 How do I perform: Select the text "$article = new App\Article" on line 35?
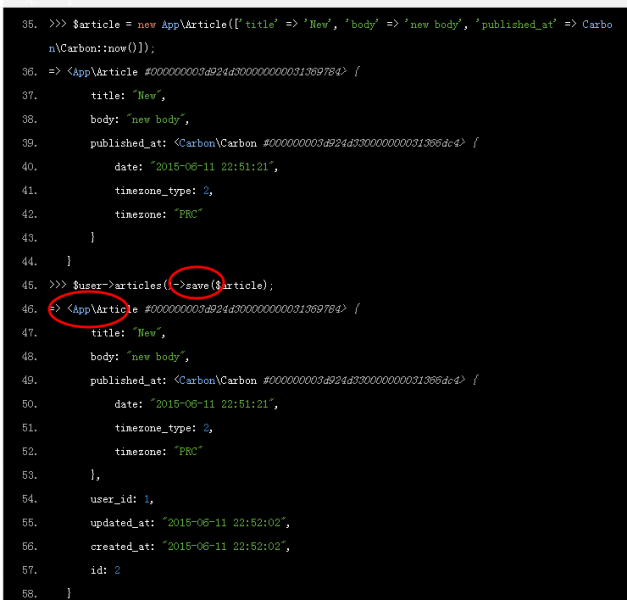pyautogui.click(x=150, y=25)
